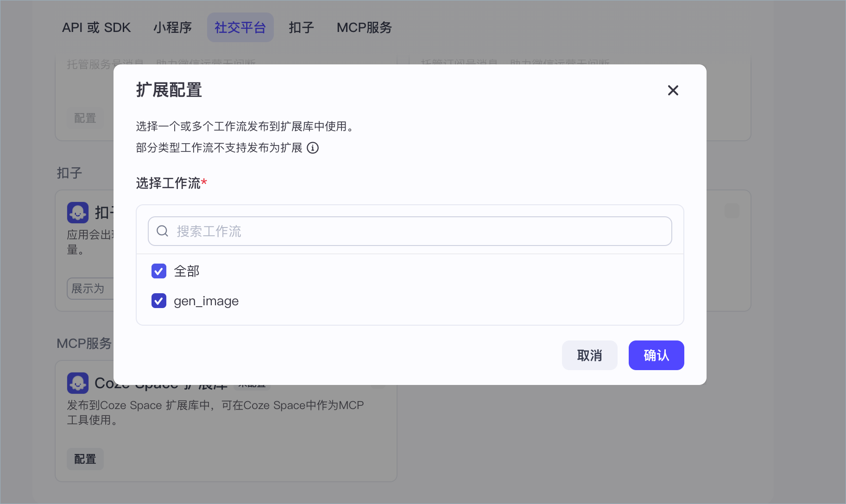
Task: Click the 扣子 robot logo icon
Action: pos(78,213)
